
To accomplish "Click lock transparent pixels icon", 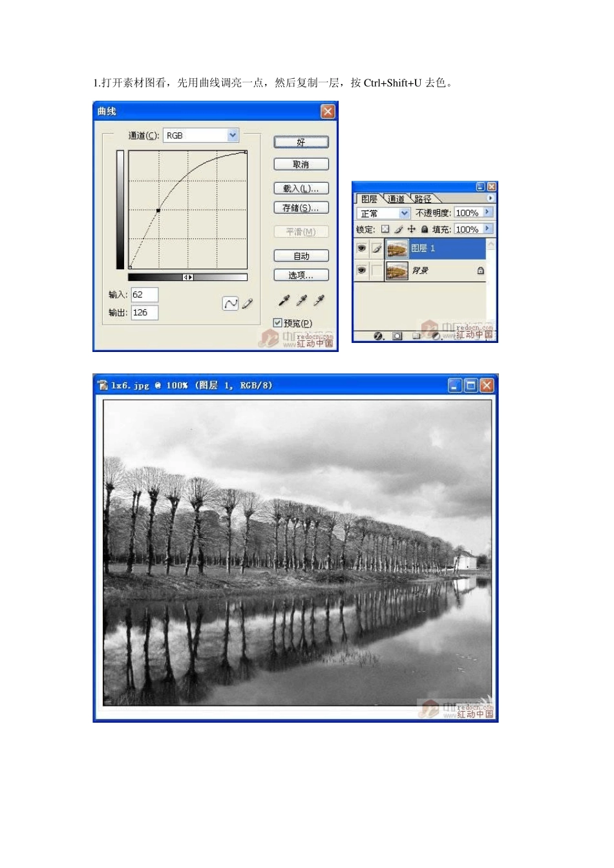I will (x=385, y=229).
